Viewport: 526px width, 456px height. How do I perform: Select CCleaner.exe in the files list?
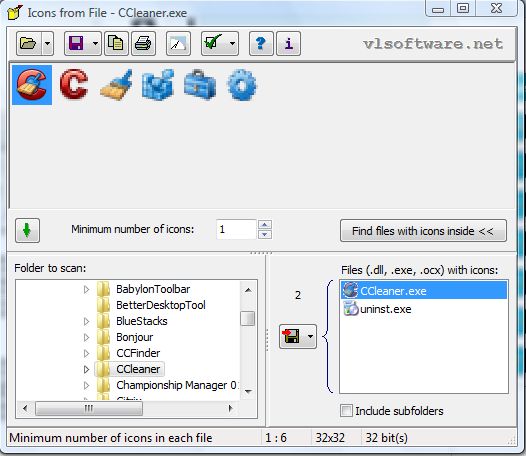(424, 291)
